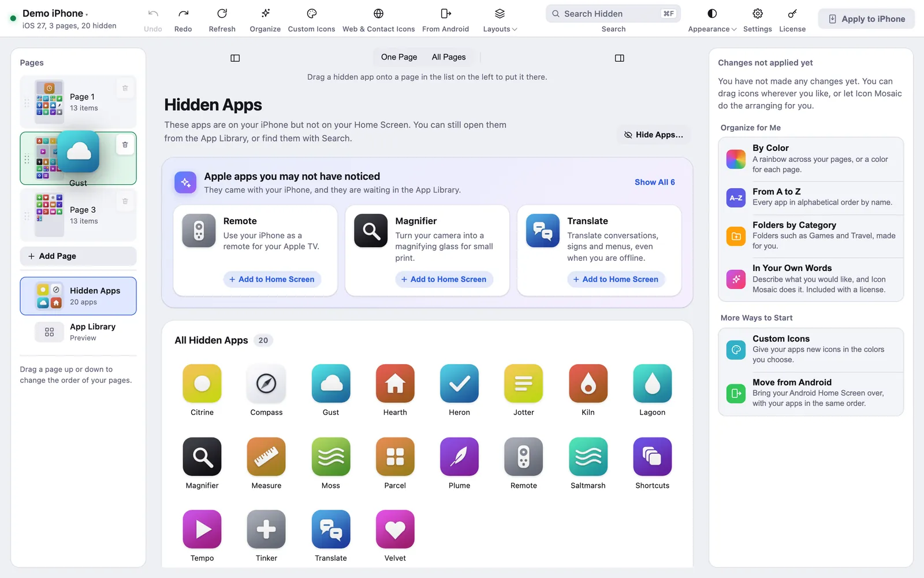The width and height of the screenshot is (924, 578).
Task: Open Web & Contact Icons tool
Action: [x=379, y=20]
